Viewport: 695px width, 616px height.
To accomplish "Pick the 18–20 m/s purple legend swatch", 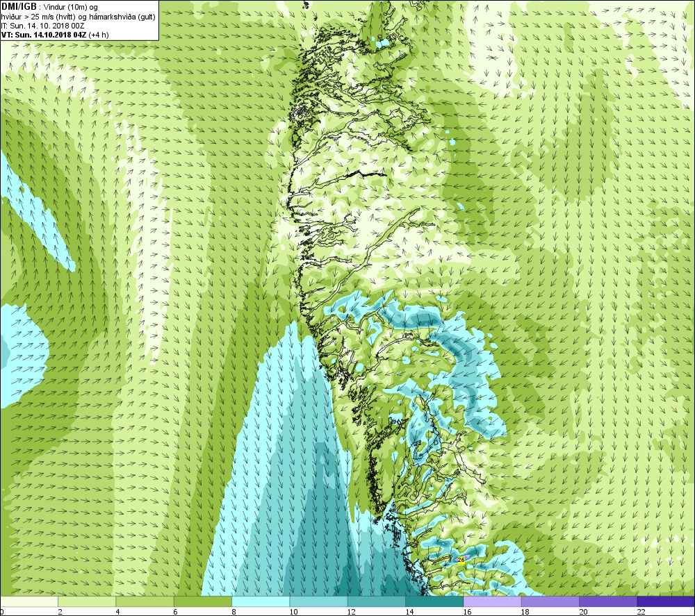I will click(550, 601).
